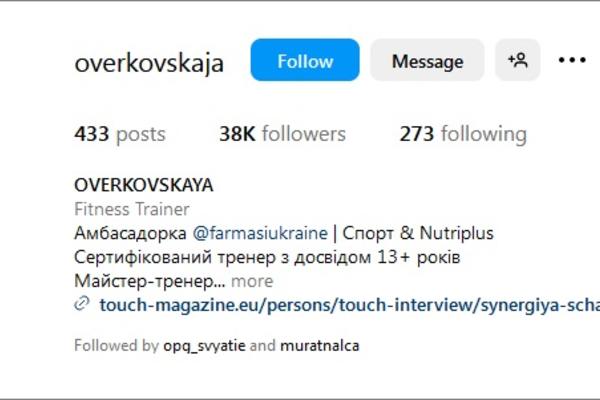Click the 'Спорт & Nutriplus' bio text
This screenshot has width=600, height=400.
(418, 233)
